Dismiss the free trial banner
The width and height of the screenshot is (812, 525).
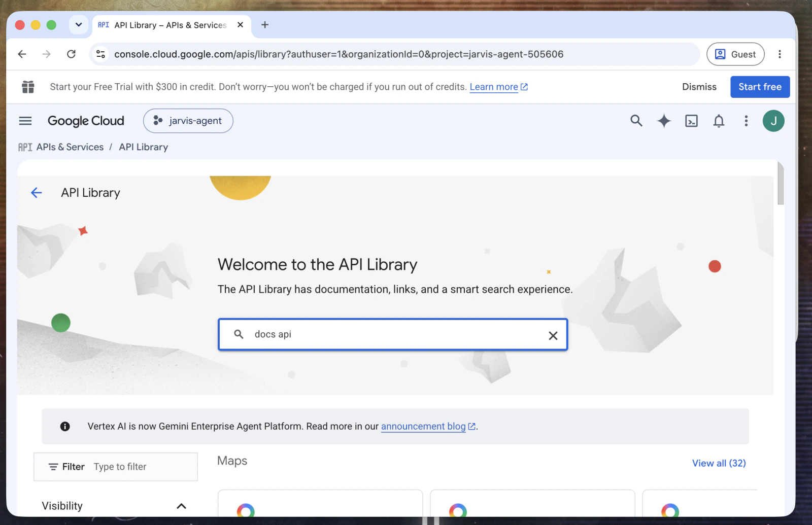click(x=699, y=87)
